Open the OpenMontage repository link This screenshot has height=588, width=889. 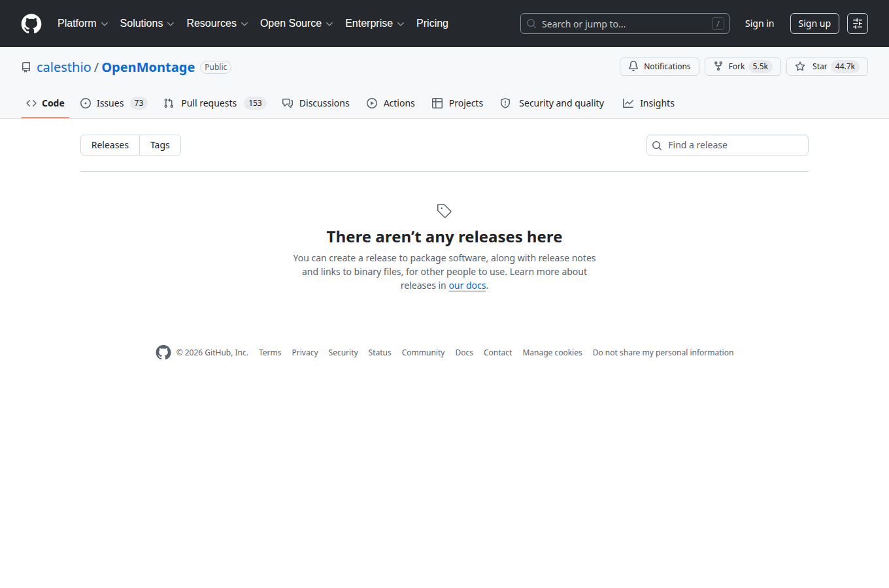coord(148,67)
